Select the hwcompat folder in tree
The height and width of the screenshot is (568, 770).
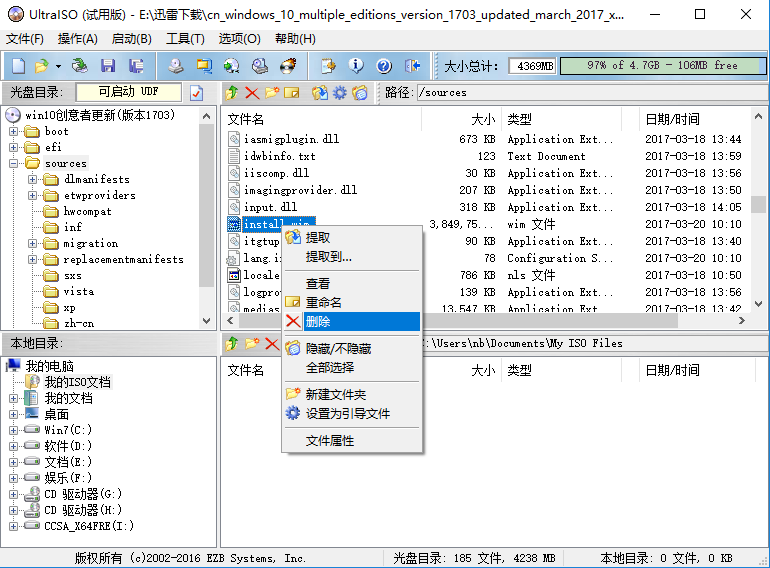click(87, 212)
